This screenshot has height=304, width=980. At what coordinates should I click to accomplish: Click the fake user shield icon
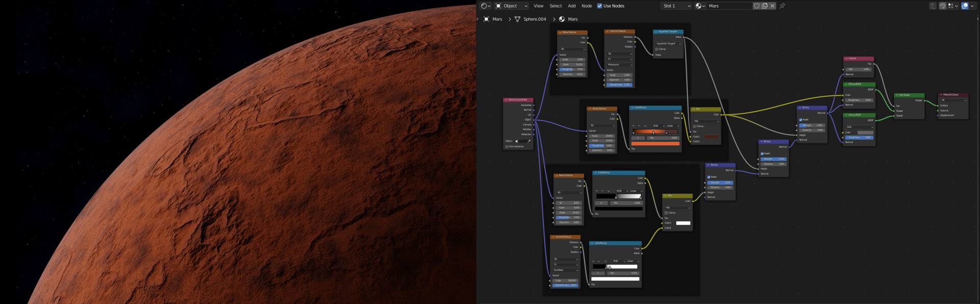[x=756, y=6]
